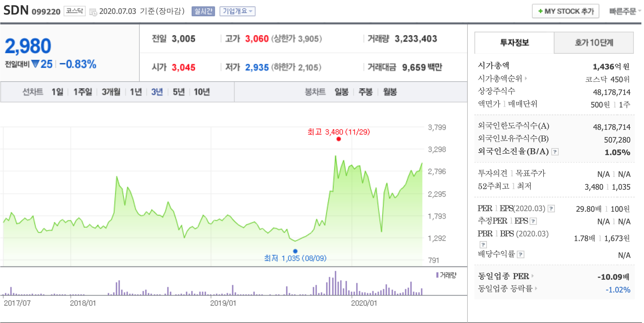Click the 상장주식수 value 48,178,714
644x323 pixels.
611,92
